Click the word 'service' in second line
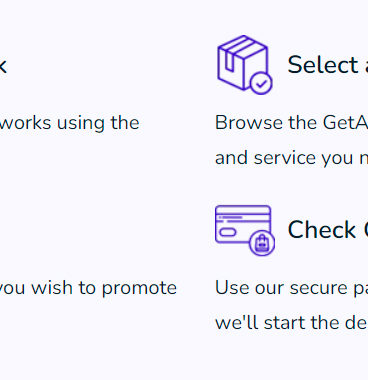The image size is (368, 380). (284, 158)
